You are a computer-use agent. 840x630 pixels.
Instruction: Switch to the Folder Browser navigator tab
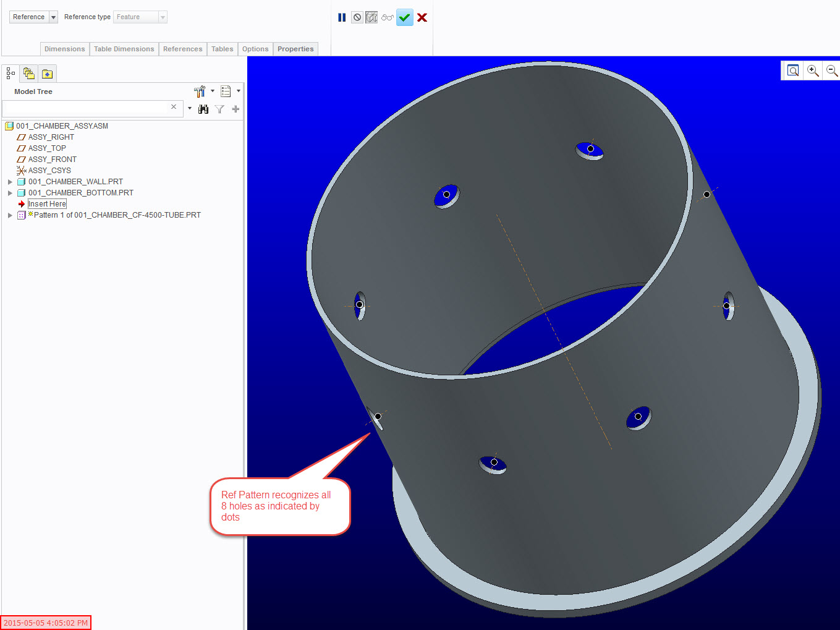(29, 74)
